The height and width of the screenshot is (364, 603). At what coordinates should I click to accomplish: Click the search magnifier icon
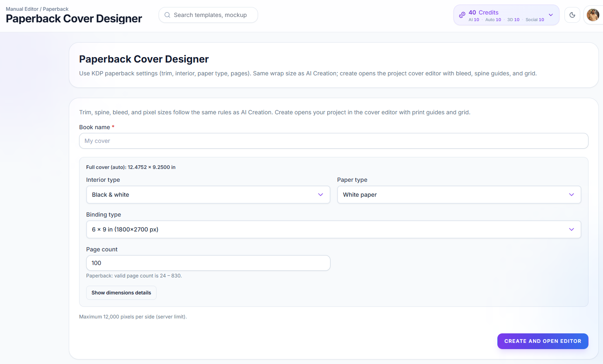point(167,15)
